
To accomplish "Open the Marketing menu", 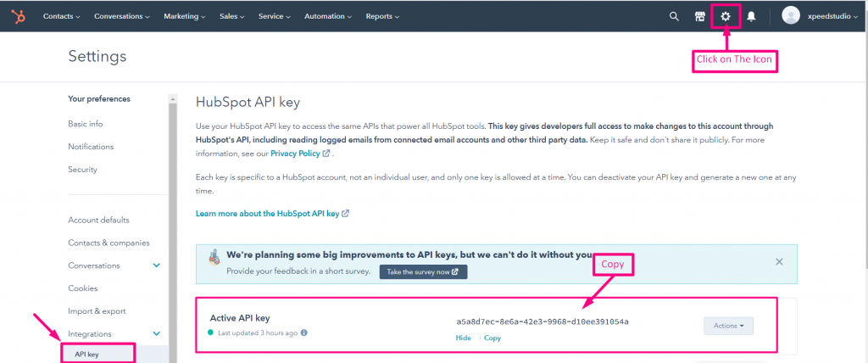I will coord(184,17).
